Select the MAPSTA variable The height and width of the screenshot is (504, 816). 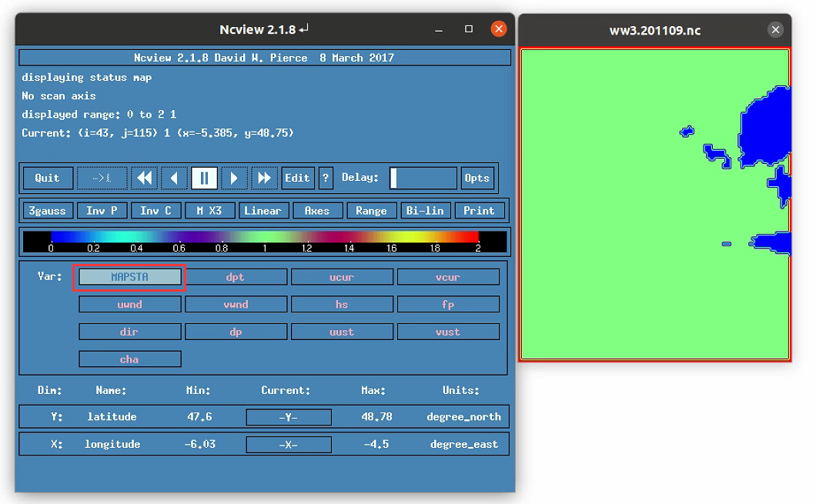pyautogui.click(x=129, y=277)
